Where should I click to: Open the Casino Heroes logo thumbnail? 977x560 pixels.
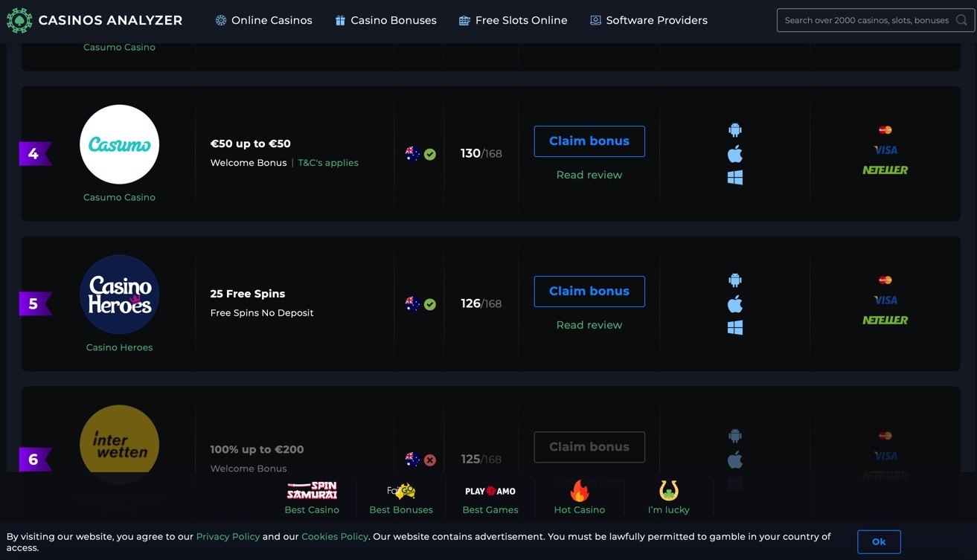[119, 295]
